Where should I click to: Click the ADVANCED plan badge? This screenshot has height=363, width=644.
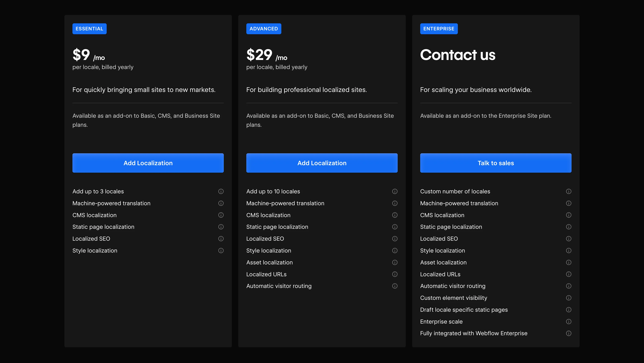click(x=263, y=29)
